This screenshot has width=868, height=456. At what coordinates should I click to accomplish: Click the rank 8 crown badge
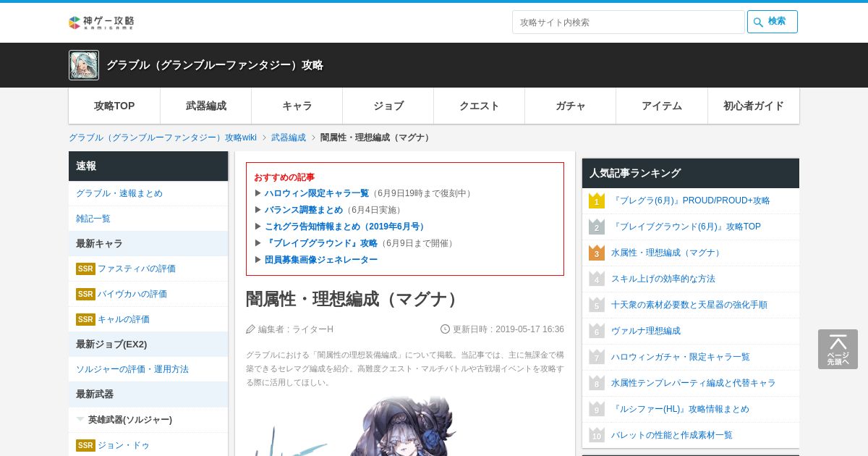pyautogui.click(x=597, y=383)
